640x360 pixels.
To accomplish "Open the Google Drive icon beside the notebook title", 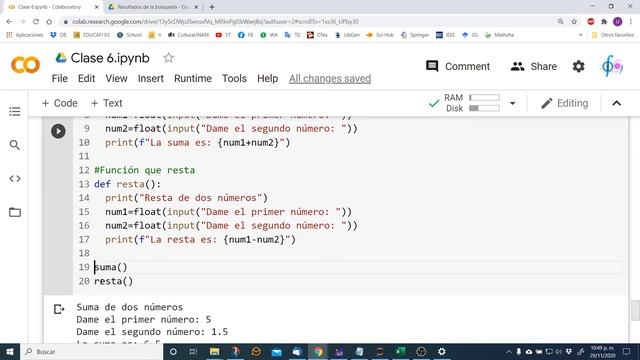I will [x=61, y=58].
